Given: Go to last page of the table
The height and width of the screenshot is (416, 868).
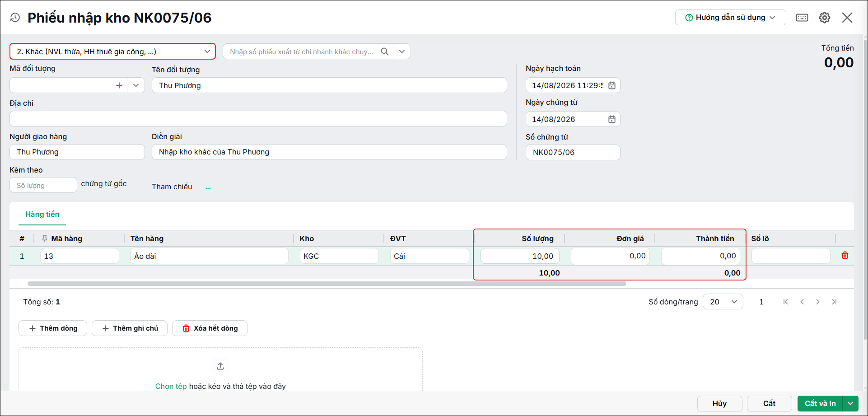Looking at the screenshot, I should [834, 302].
